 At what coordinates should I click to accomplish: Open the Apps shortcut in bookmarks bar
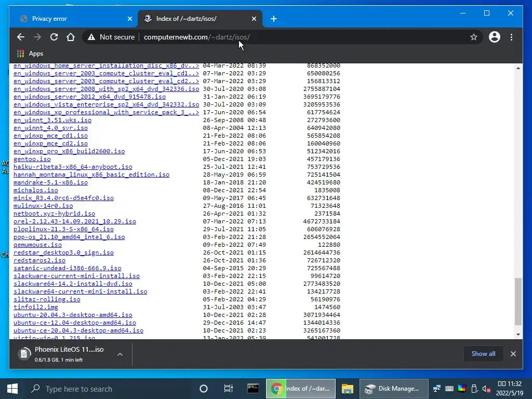click(x=30, y=54)
